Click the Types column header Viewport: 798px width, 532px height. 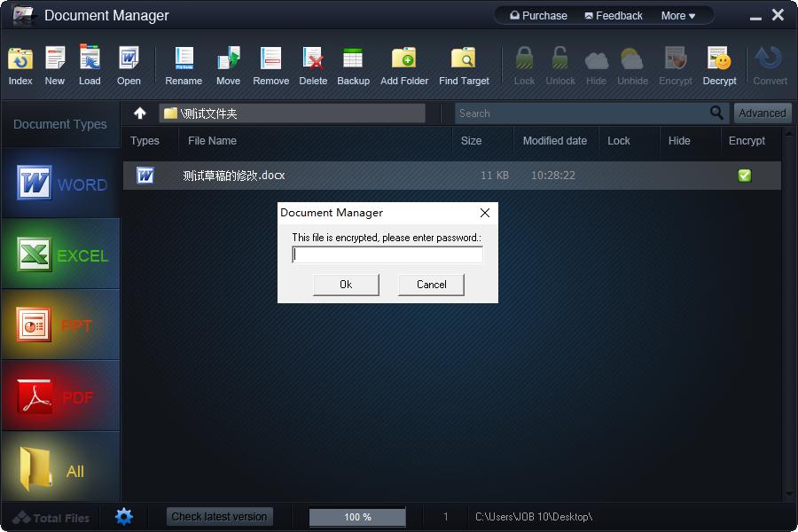(x=145, y=141)
